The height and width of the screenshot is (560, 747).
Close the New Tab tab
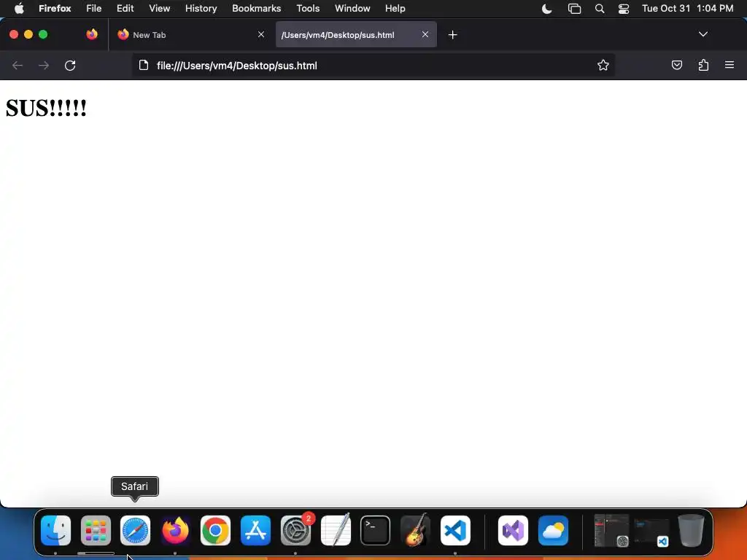[x=261, y=34]
